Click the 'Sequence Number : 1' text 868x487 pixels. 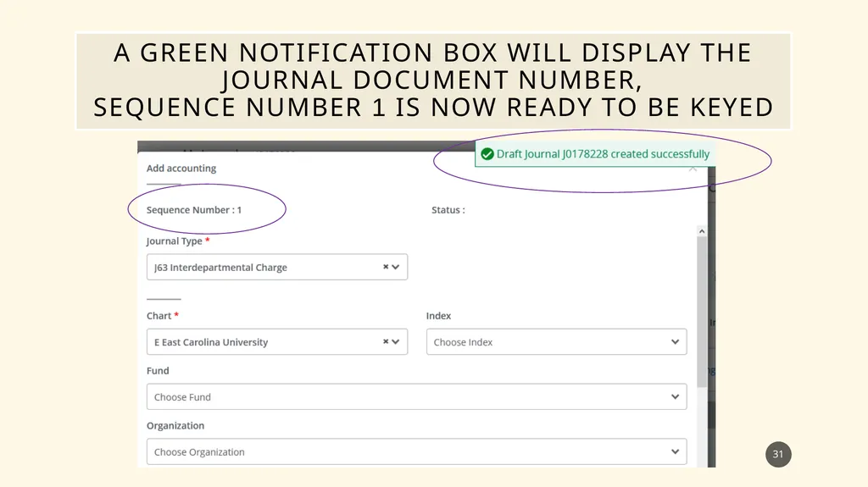[x=194, y=210]
